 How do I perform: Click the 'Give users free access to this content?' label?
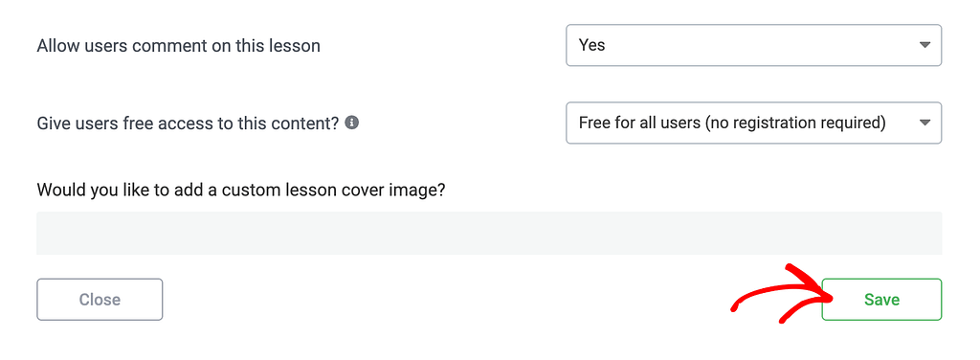pyautogui.click(x=189, y=124)
